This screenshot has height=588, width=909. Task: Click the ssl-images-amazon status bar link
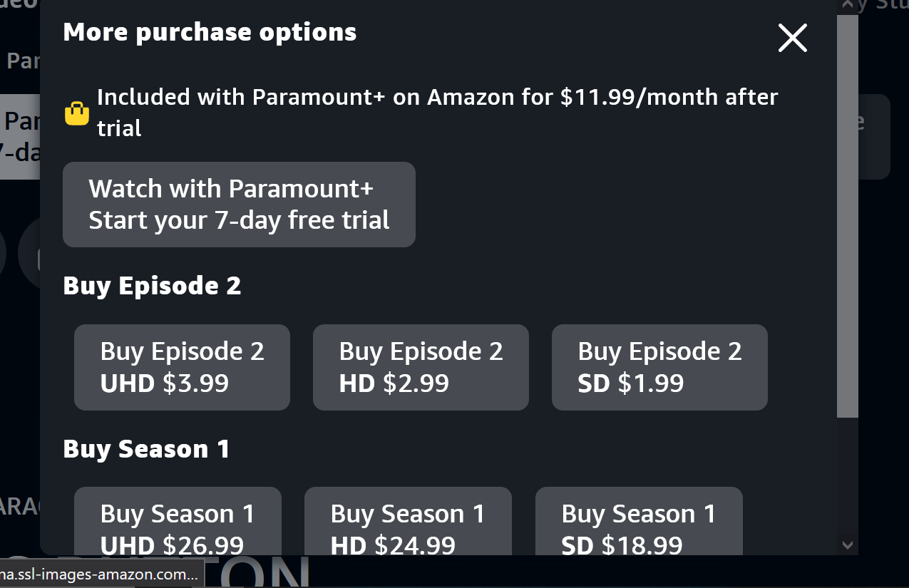pos(100,574)
